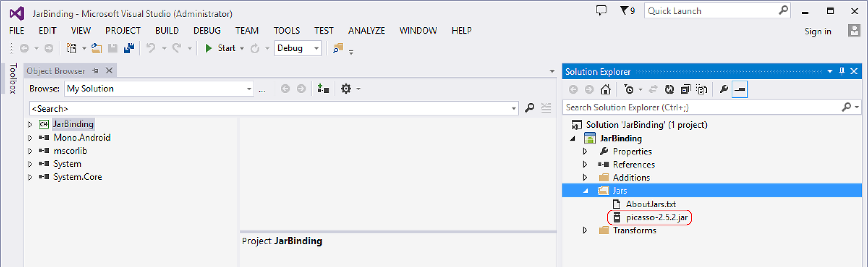Image resolution: width=868 pixels, height=267 pixels.
Task: Click the Object Browser Settings gear icon
Action: 346,89
